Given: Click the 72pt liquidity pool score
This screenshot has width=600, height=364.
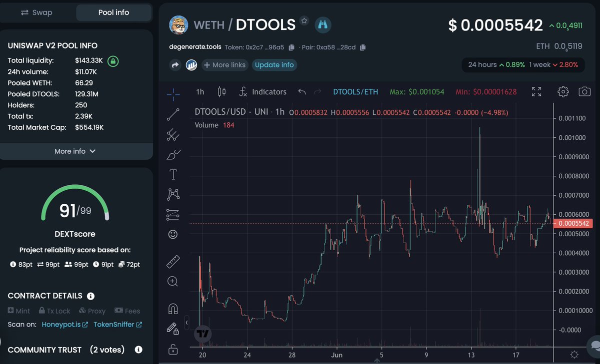Looking at the screenshot, I should 129,264.
